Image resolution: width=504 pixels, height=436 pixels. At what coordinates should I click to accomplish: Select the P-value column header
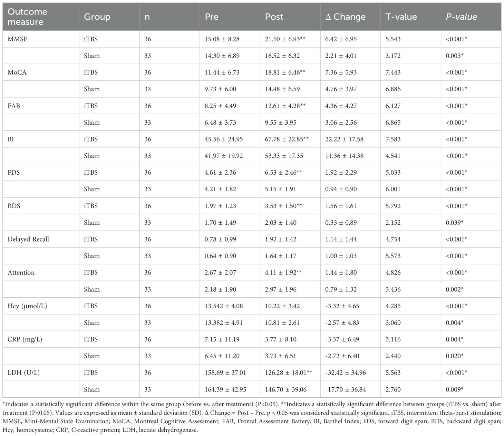(x=461, y=17)
